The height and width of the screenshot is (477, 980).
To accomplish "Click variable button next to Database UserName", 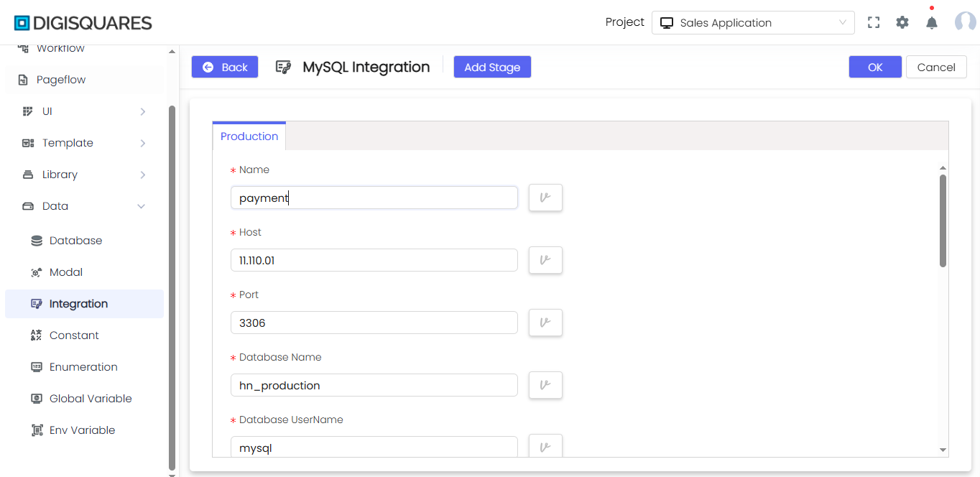I will pyautogui.click(x=545, y=445).
